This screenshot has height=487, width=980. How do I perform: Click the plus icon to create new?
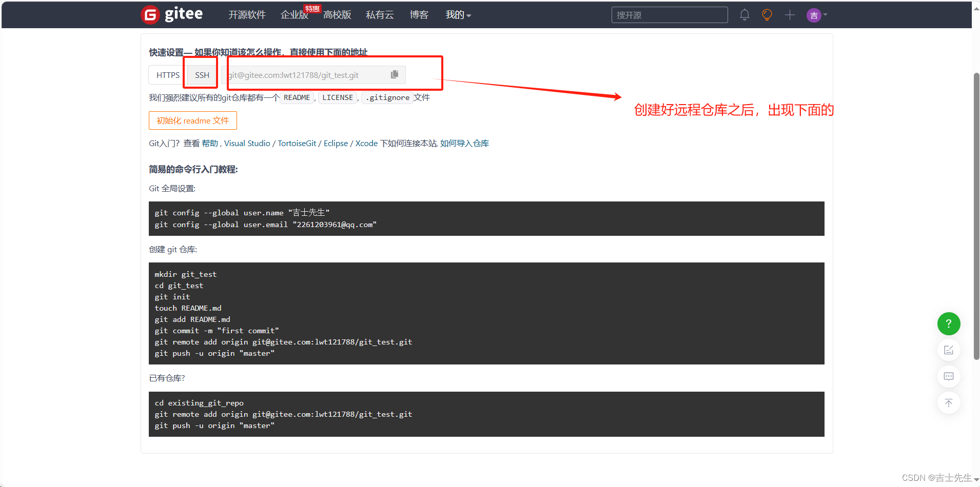790,15
